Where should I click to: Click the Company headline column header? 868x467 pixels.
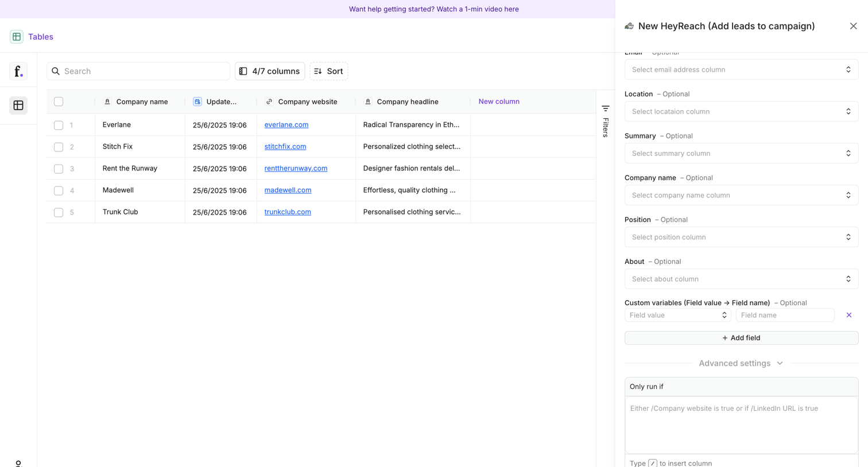click(x=413, y=102)
